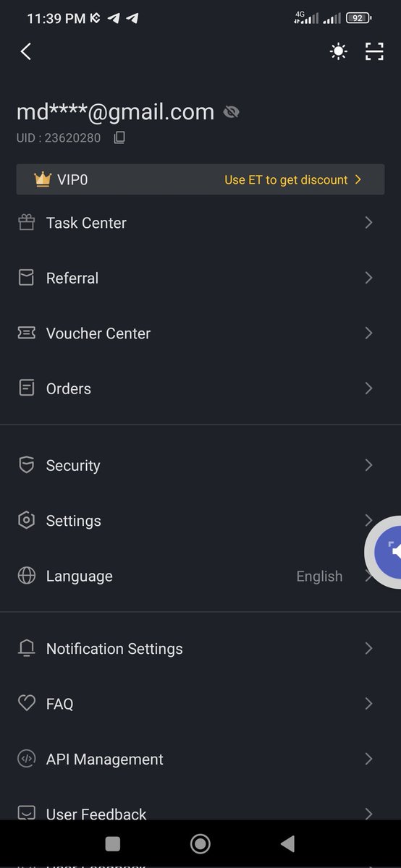Screen dimensions: 401x868
Task: Open the QR scan icon
Action: (374, 51)
